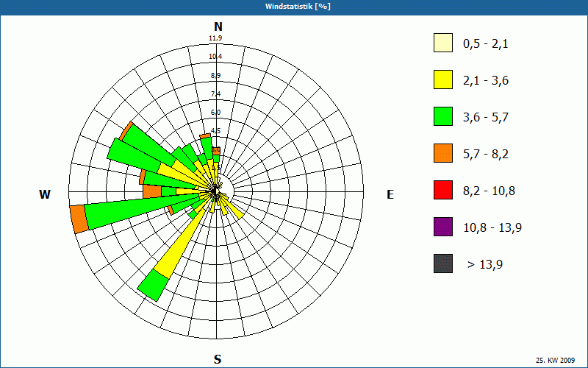588x368 pixels.
Task: Click the N compass label
Action: click(218, 26)
